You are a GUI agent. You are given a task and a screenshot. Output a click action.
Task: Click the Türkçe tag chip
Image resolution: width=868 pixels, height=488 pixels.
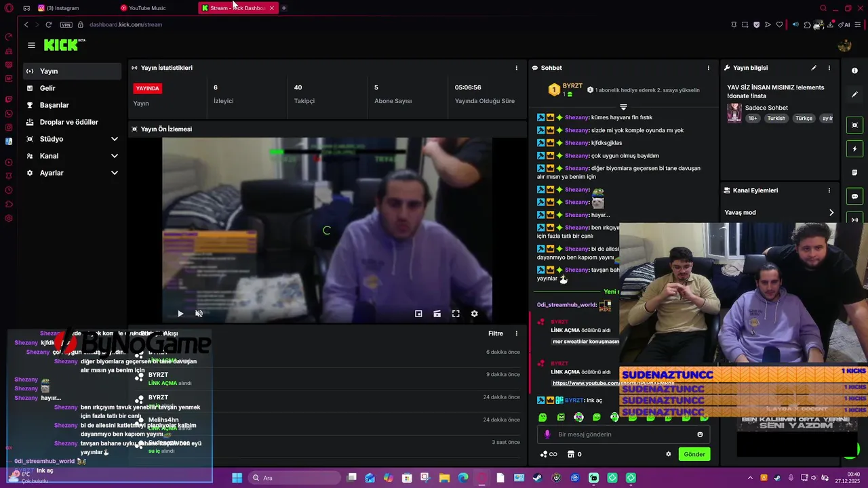click(x=804, y=118)
